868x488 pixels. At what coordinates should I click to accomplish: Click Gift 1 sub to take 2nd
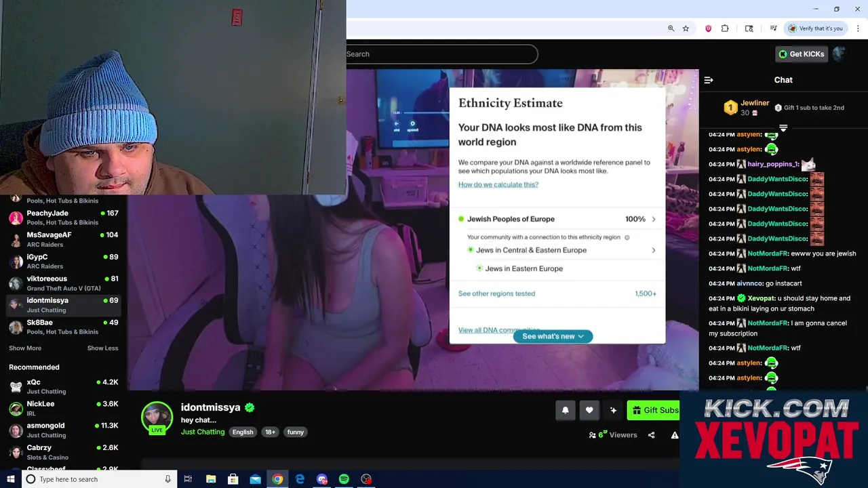[x=809, y=108]
